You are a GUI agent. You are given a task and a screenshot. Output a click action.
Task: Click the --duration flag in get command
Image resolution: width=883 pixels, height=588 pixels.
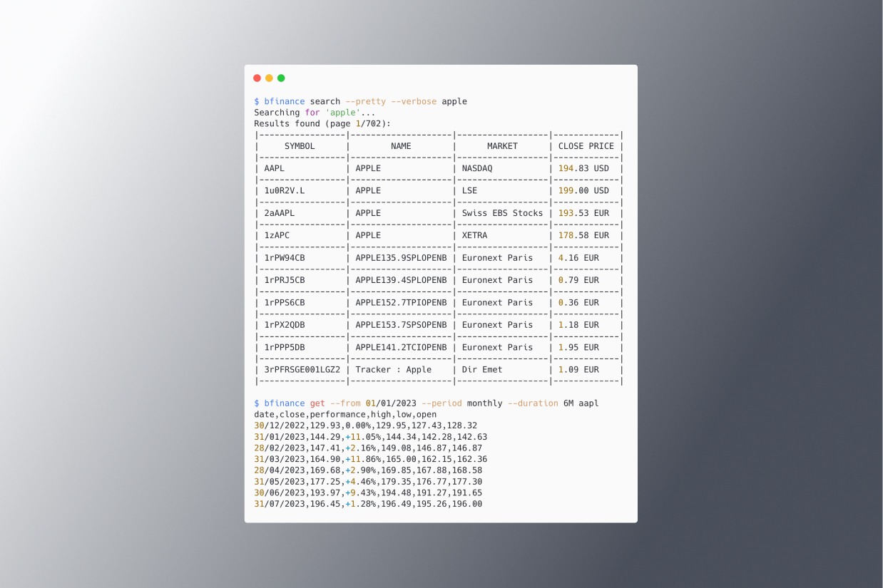coord(533,403)
